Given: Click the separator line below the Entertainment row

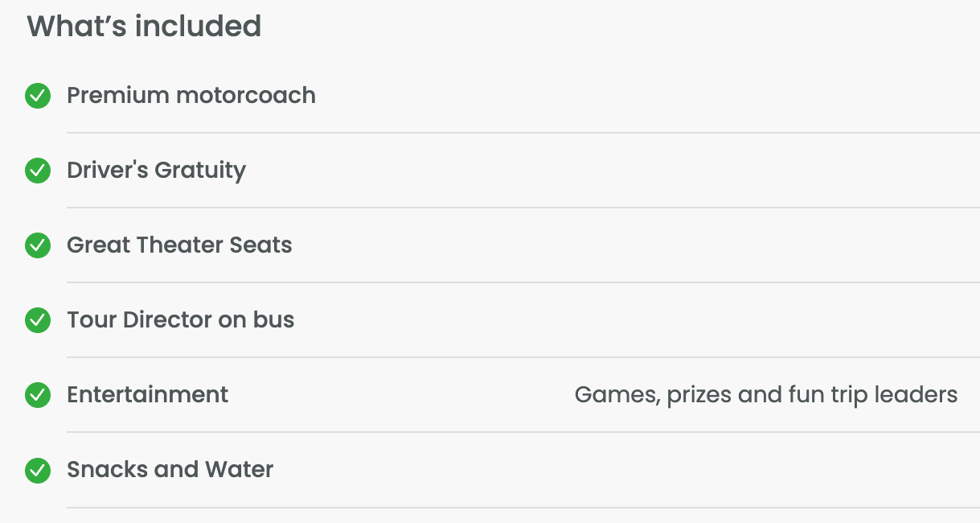Looking at the screenshot, I should tap(523, 432).
